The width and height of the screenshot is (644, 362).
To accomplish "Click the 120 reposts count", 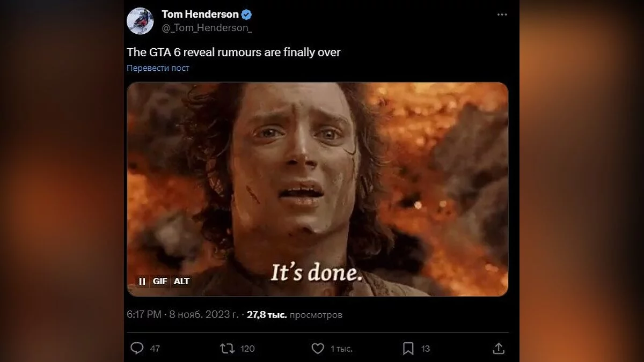I will [247, 349].
